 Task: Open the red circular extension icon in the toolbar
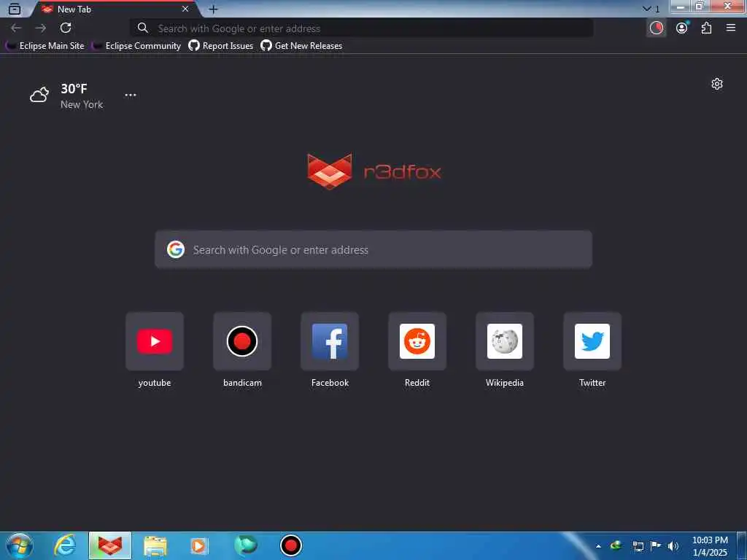pyautogui.click(x=657, y=28)
